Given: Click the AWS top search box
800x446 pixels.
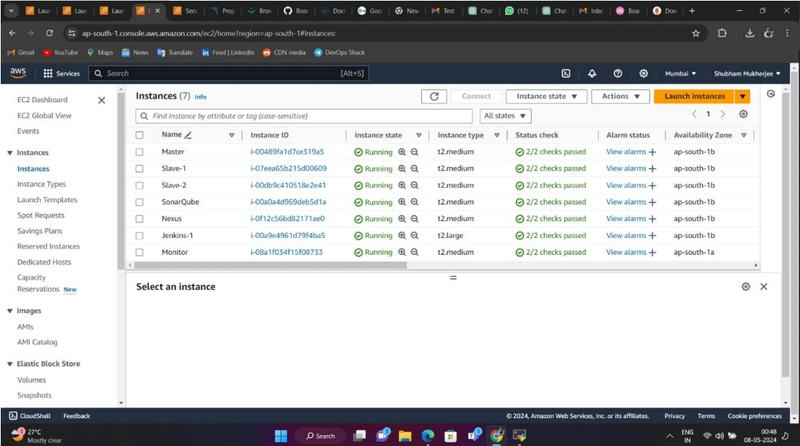Looking at the screenshot, I should click(x=229, y=73).
